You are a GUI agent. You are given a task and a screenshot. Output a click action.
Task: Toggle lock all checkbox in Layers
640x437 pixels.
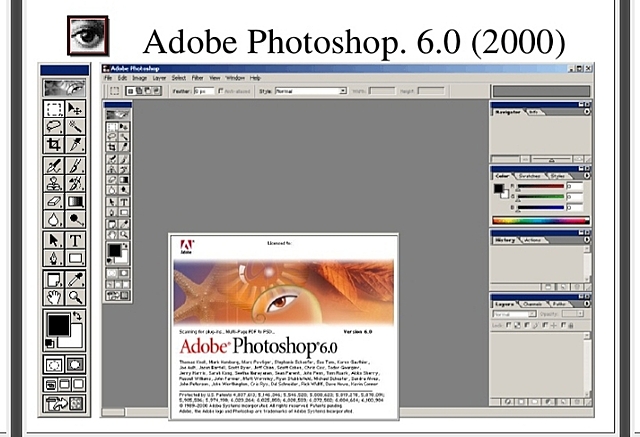coord(563,325)
